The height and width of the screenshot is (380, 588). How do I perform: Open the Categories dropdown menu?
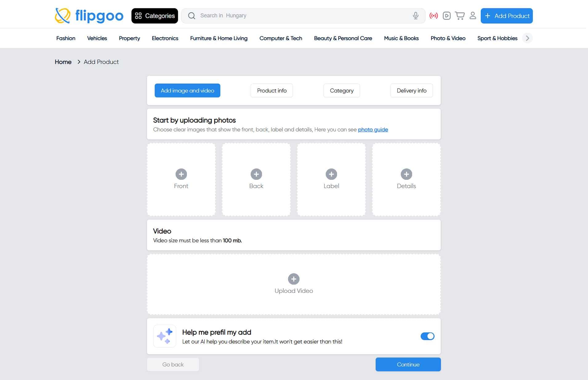click(155, 16)
